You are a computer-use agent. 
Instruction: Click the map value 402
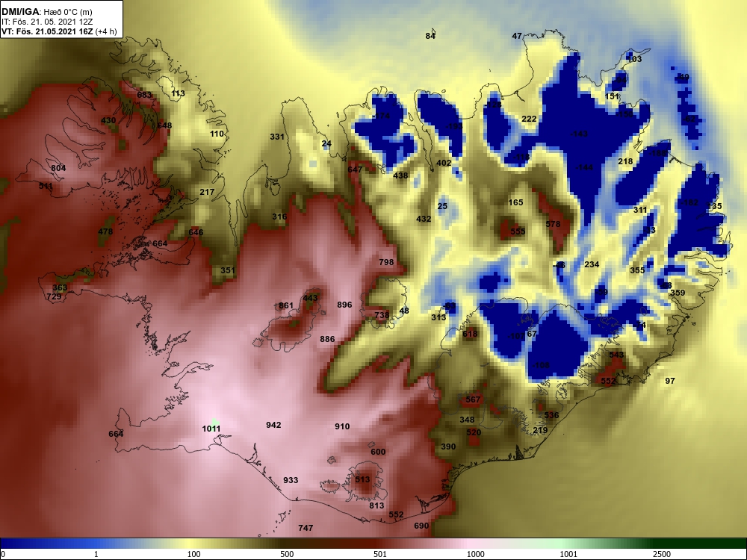444,163
